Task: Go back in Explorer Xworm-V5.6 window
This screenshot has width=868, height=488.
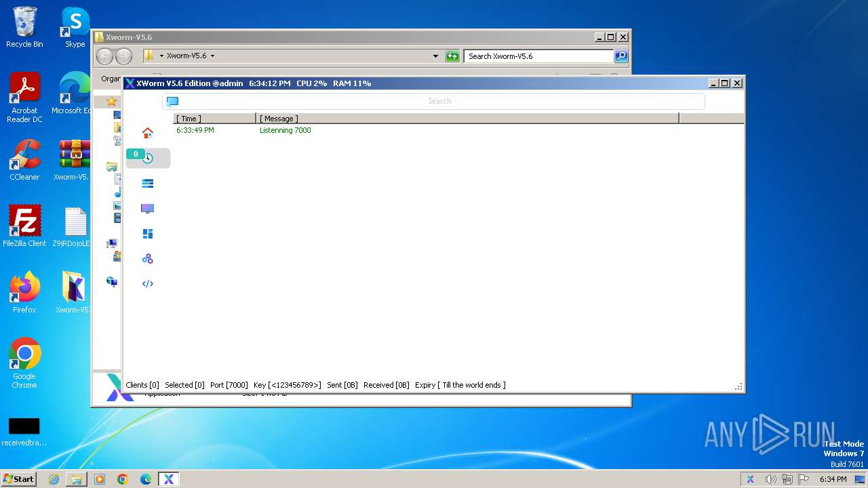Action: [x=104, y=56]
